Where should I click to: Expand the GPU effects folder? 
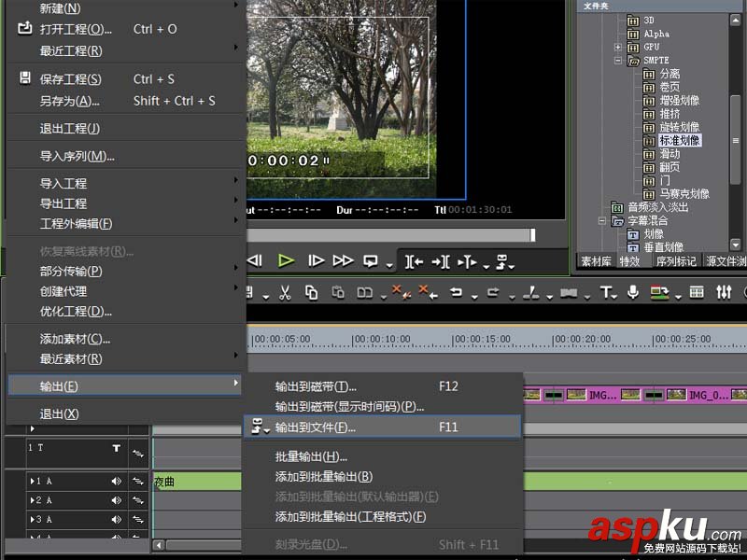(x=618, y=48)
